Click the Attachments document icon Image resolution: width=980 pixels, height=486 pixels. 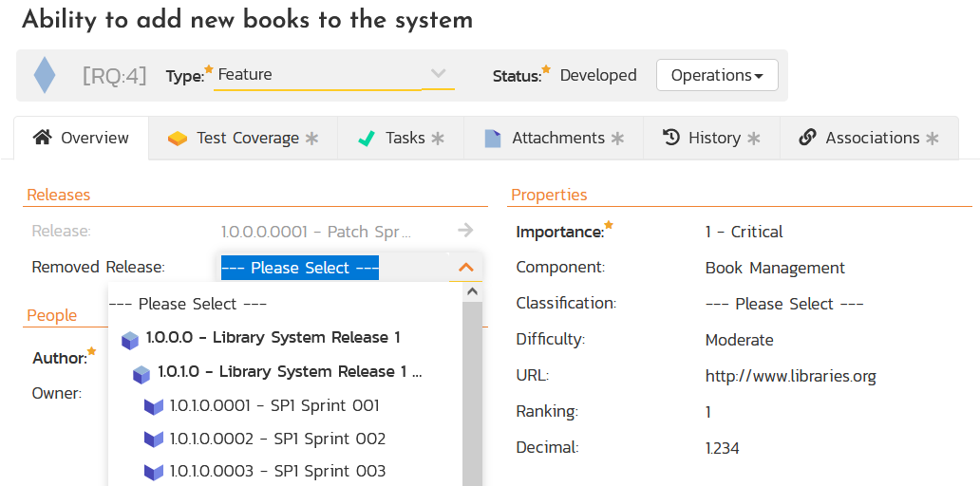(x=492, y=139)
